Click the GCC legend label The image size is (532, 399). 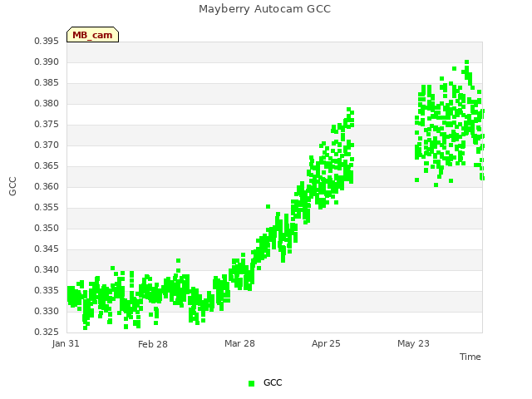[273, 382]
